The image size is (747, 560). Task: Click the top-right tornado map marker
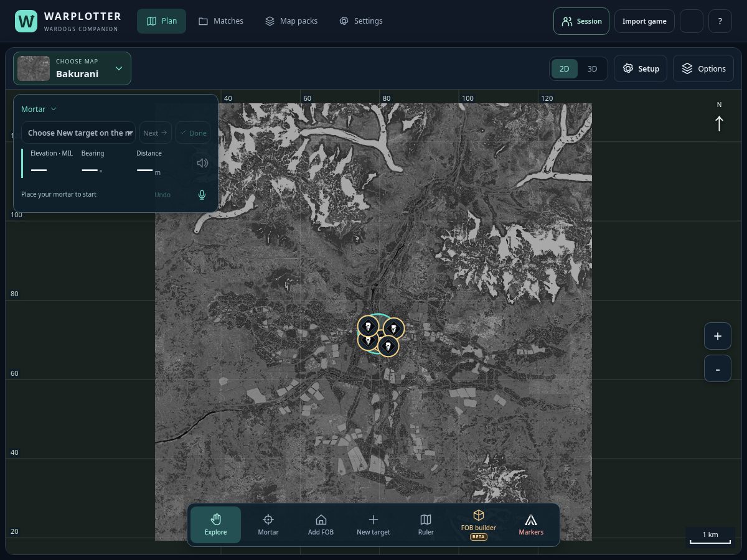(393, 328)
